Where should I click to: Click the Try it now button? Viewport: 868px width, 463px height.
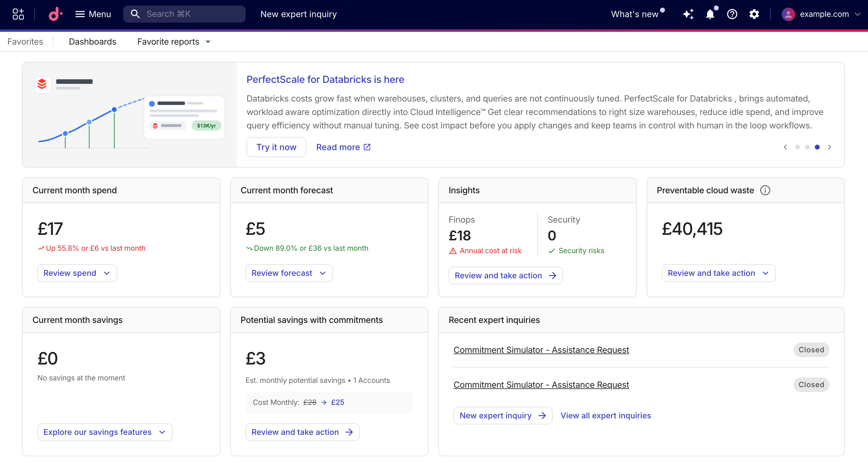276,147
